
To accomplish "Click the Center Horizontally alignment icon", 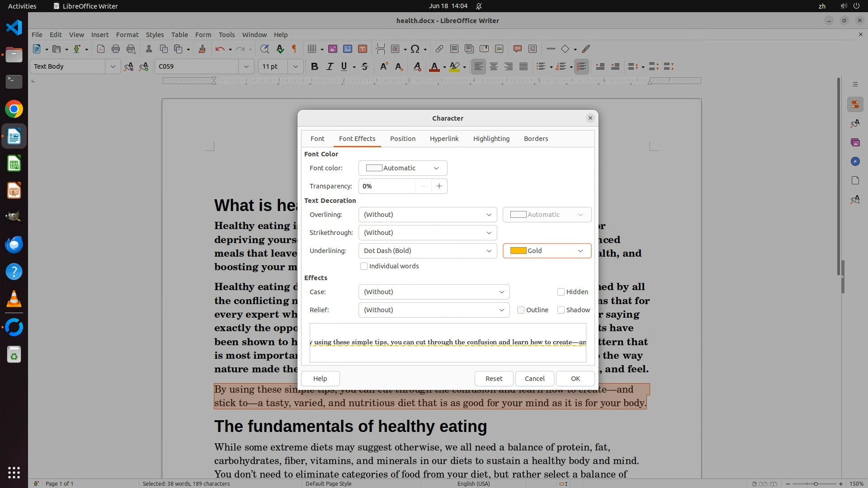I will tap(494, 67).
